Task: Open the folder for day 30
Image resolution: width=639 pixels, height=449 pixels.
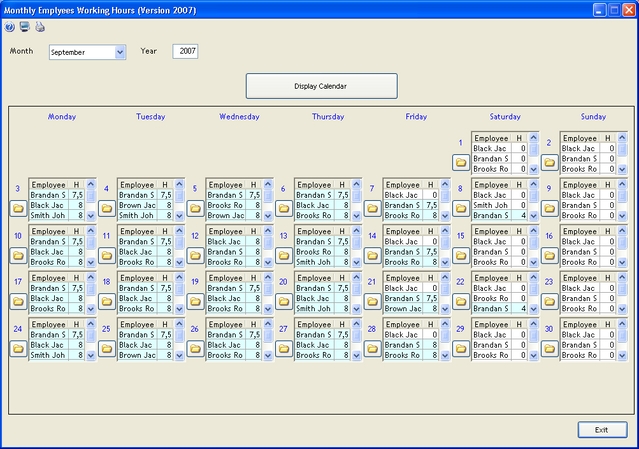Action: pyautogui.click(x=549, y=349)
